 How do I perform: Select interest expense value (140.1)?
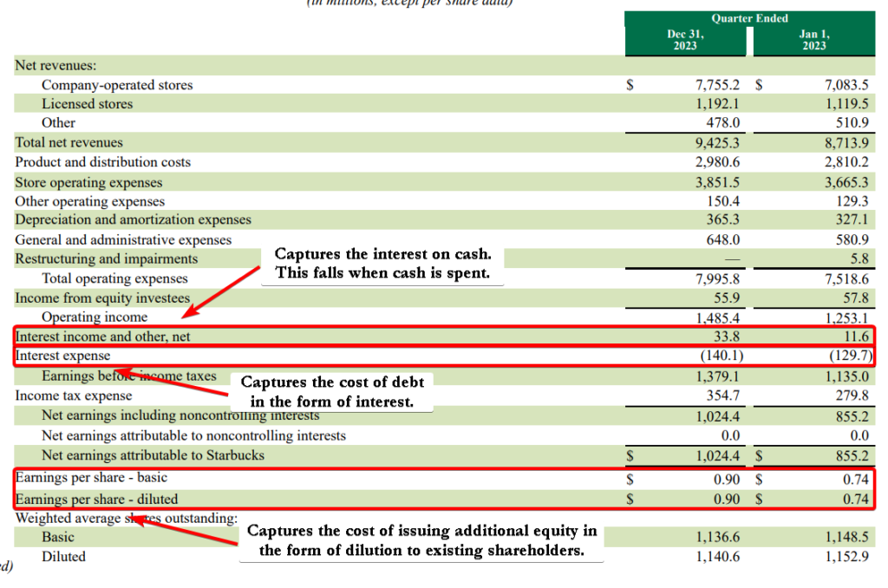tap(722, 356)
